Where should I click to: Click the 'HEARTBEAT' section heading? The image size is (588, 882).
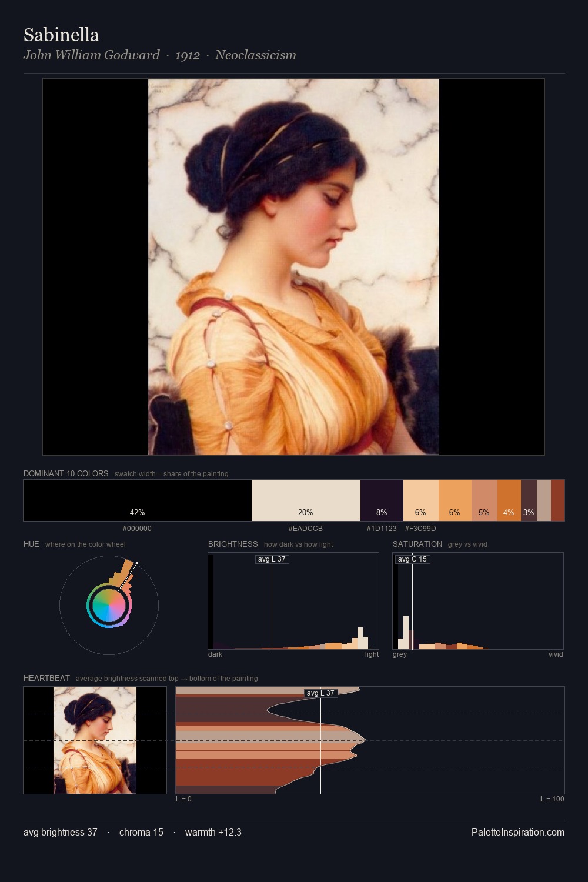click(x=46, y=678)
